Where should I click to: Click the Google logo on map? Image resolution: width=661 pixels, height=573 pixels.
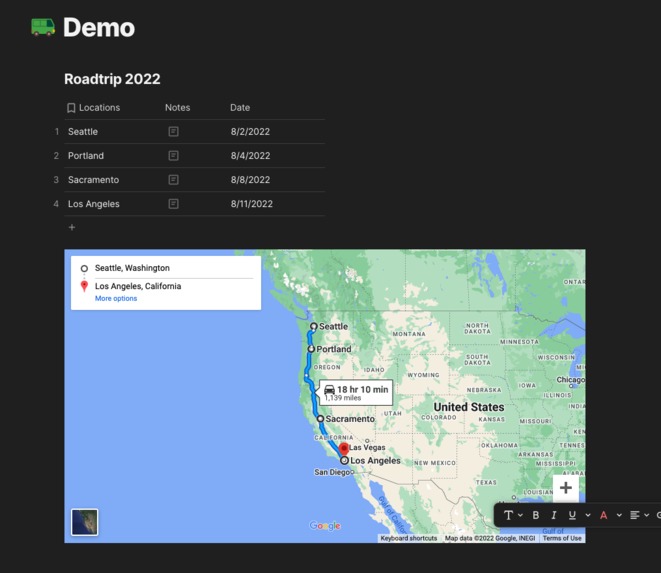click(325, 526)
